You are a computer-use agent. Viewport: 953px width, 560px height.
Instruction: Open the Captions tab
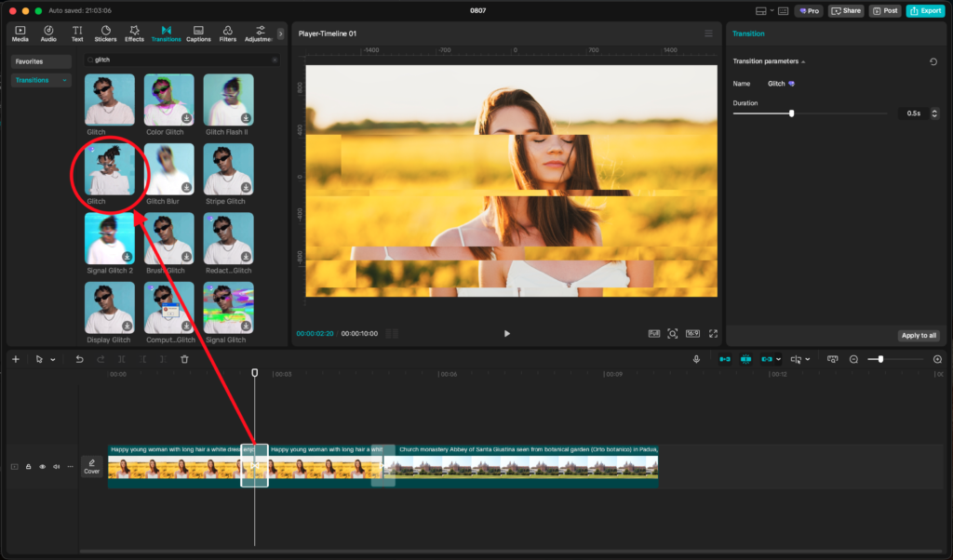(x=198, y=33)
